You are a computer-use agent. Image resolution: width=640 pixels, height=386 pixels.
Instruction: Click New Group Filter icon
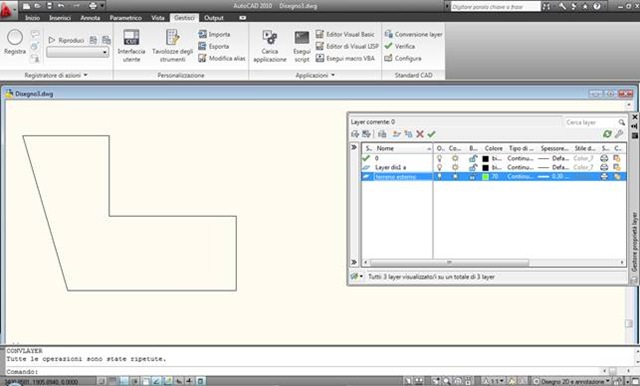point(366,134)
